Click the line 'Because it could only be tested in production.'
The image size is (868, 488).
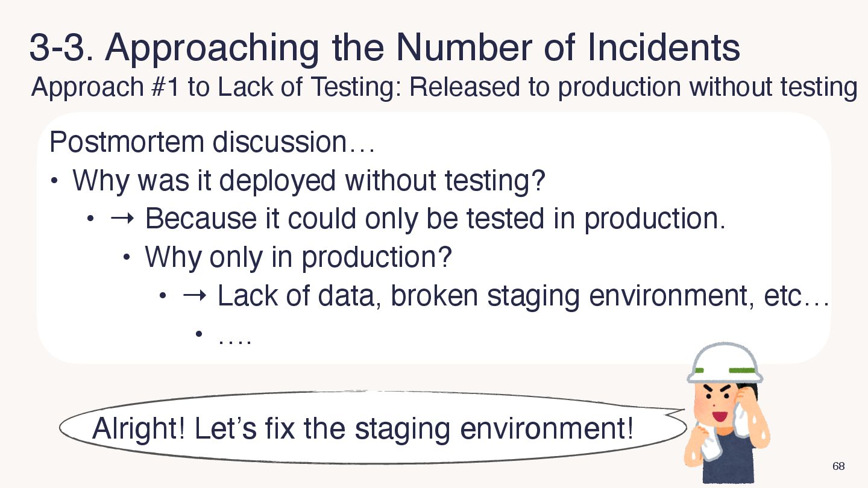pos(434,219)
